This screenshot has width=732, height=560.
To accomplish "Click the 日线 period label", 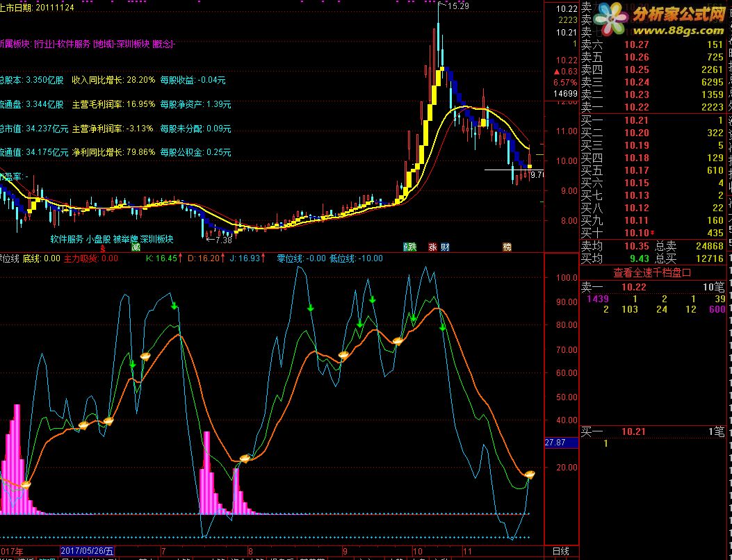I will (561, 552).
